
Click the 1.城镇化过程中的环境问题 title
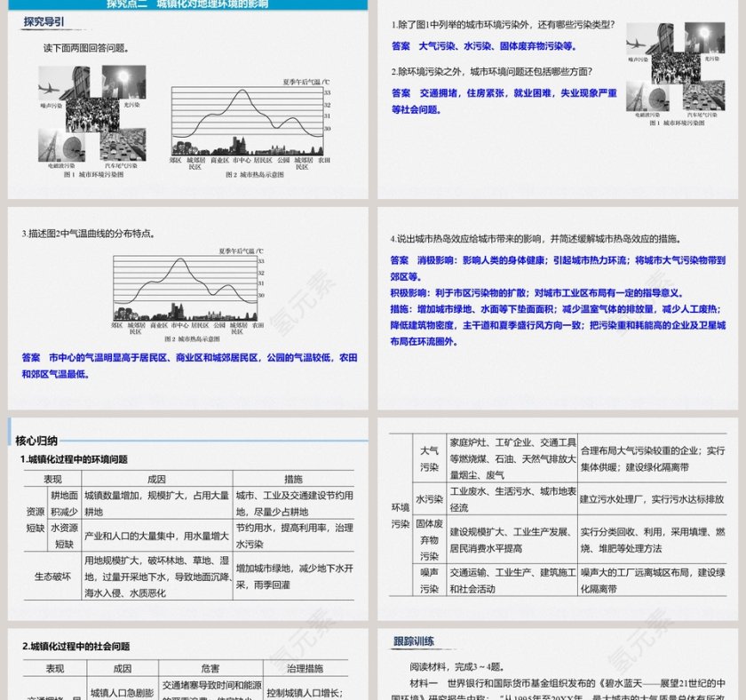tap(74, 459)
